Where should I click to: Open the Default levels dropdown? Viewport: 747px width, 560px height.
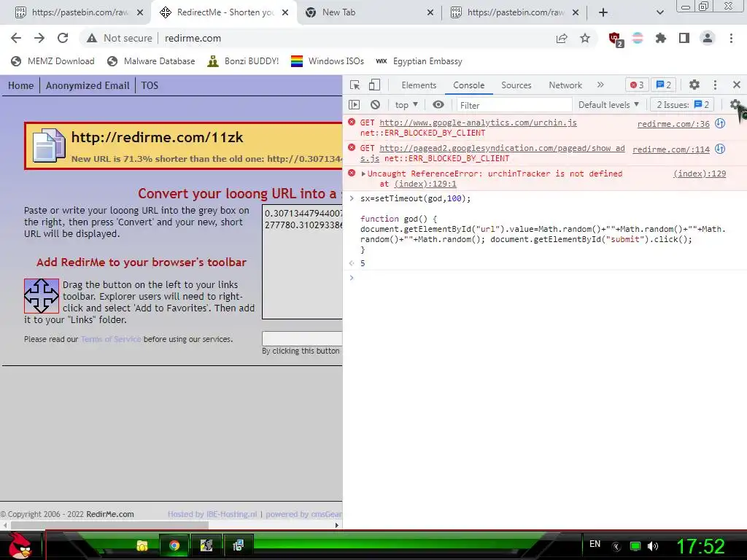point(608,105)
